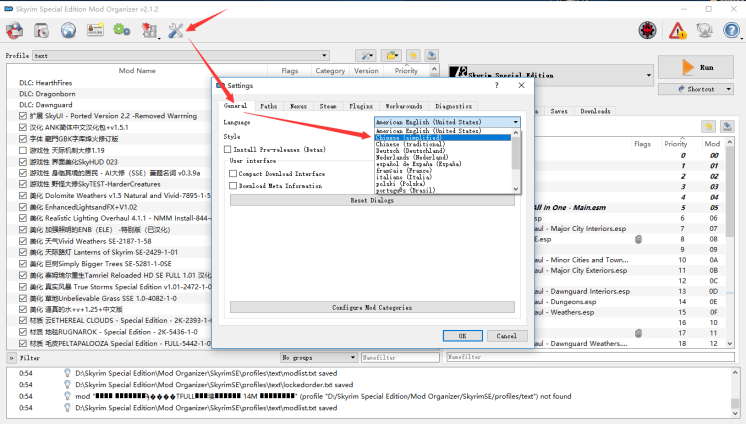Viewport: 746px width, 424px height.
Task: Select français (France) language option
Action: tap(443, 170)
